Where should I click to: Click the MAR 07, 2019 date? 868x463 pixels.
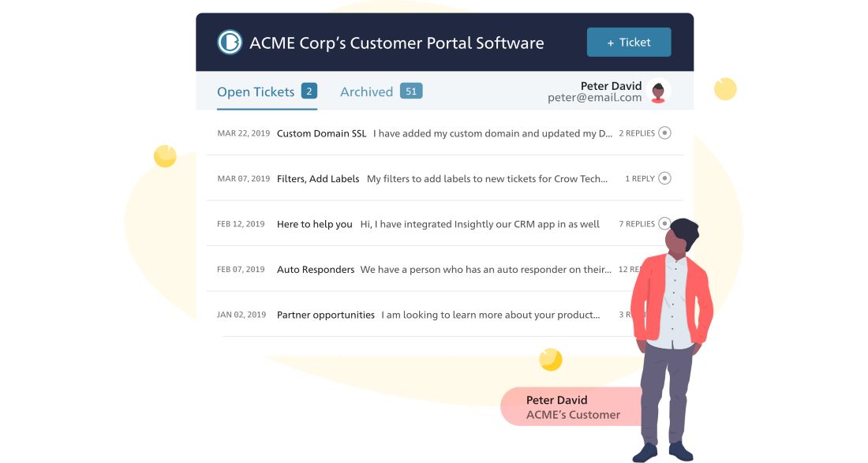244,179
